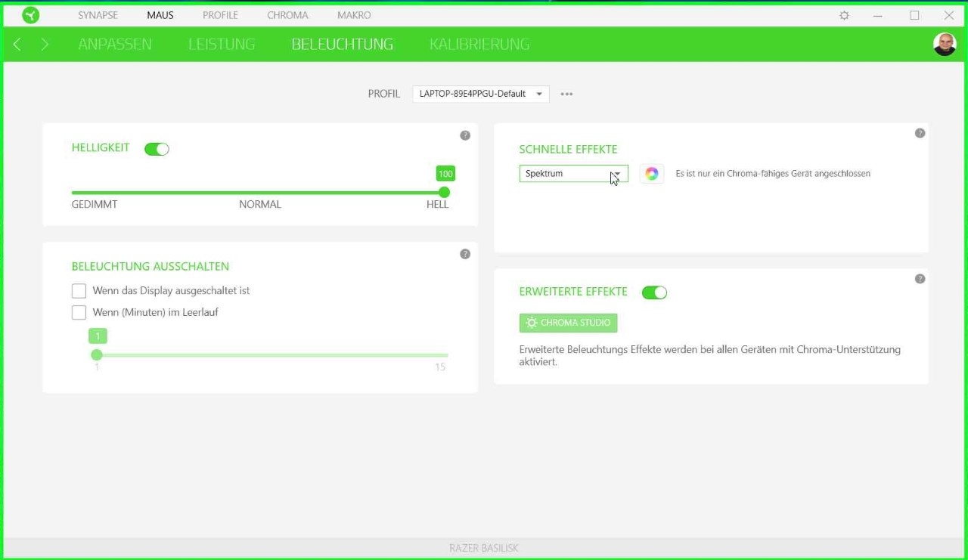968x560 pixels.
Task: Switch to SYNAPSE menu
Action: pos(98,15)
